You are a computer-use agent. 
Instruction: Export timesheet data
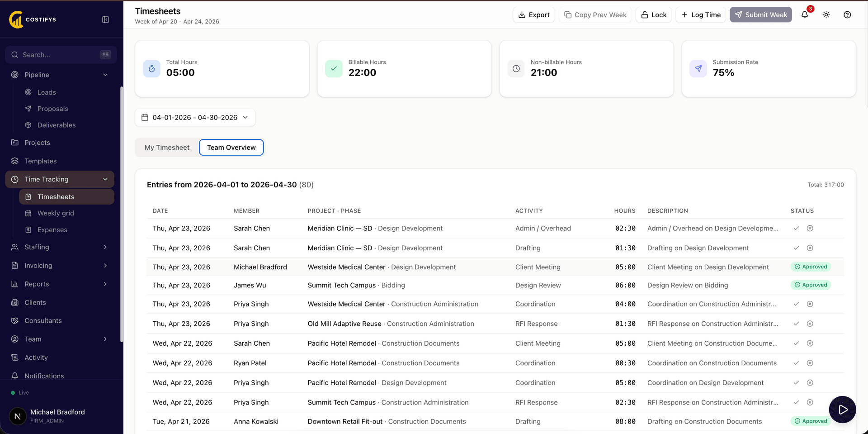534,14
